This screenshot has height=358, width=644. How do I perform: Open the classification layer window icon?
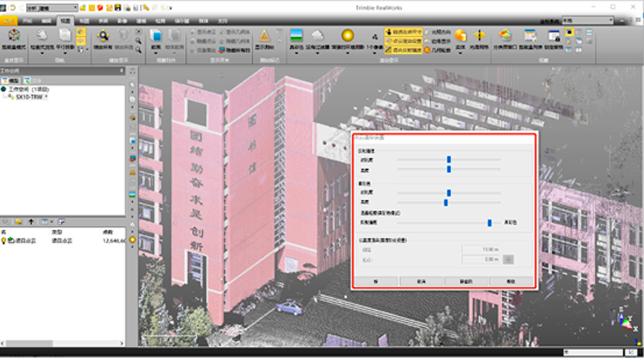pyautogui.click(x=505, y=36)
